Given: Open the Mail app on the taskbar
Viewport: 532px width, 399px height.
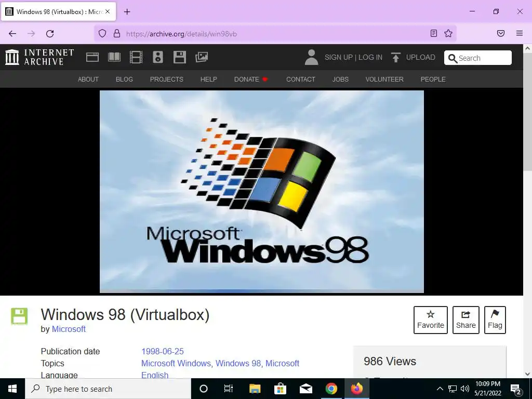Looking at the screenshot, I should 305,389.
